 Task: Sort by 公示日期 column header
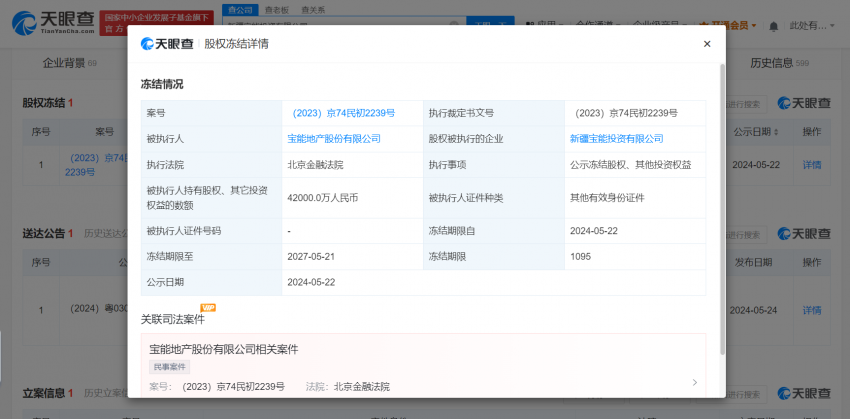(756, 132)
